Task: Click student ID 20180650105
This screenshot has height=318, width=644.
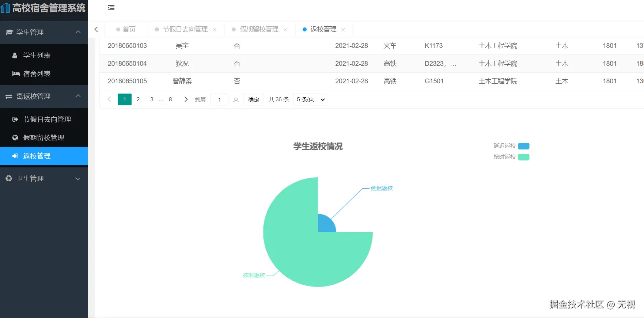Action: (x=127, y=81)
